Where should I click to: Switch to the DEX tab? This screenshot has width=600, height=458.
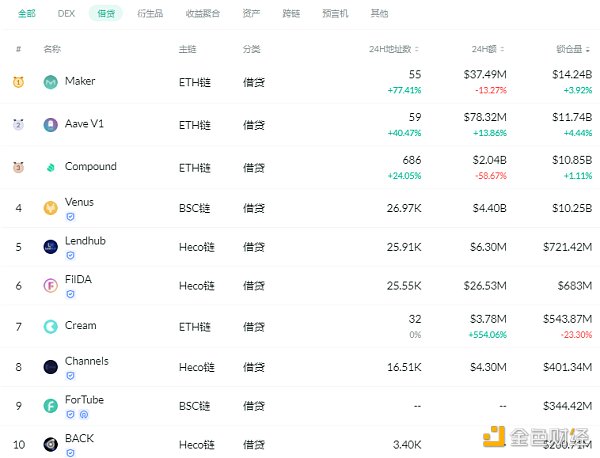(x=67, y=14)
